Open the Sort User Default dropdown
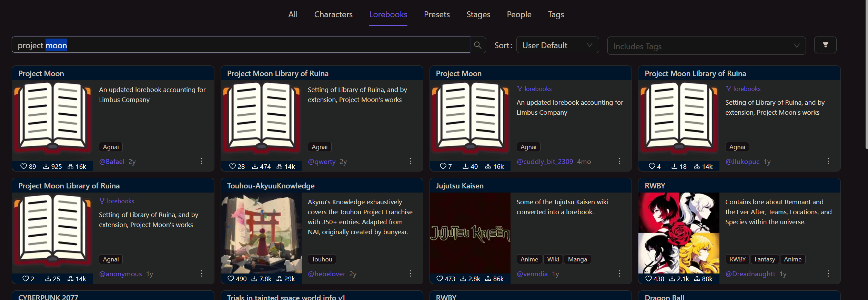Image resolution: width=868 pixels, height=300 pixels. point(557,45)
